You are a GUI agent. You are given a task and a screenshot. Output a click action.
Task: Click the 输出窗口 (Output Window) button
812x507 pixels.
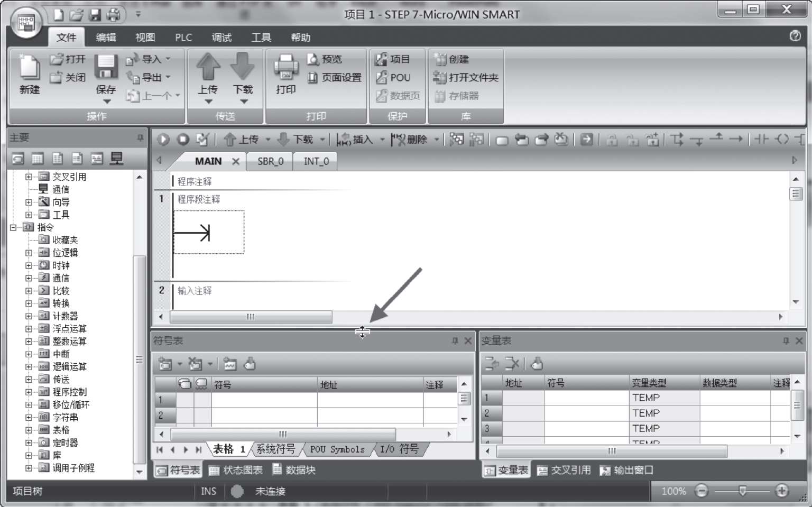(626, 470)
